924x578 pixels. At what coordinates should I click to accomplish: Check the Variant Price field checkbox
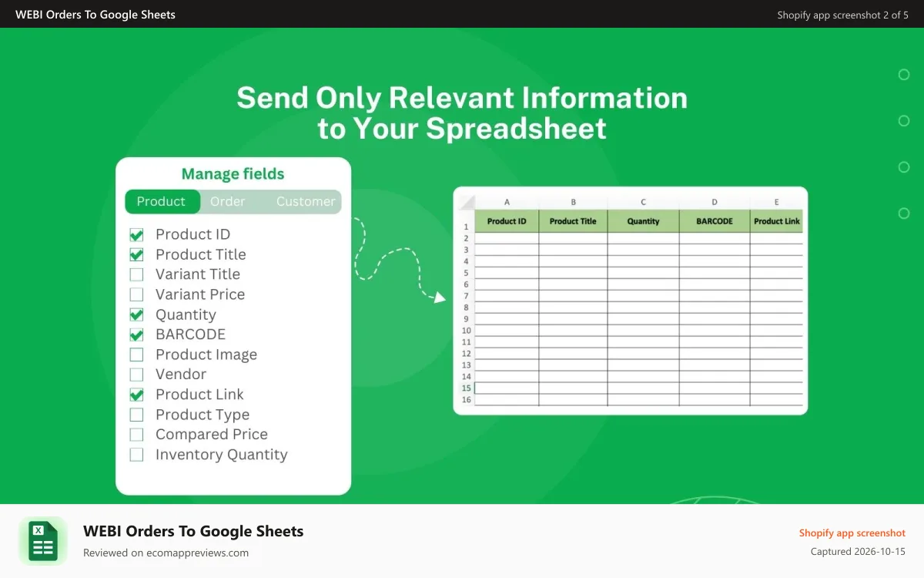(136, 294)
